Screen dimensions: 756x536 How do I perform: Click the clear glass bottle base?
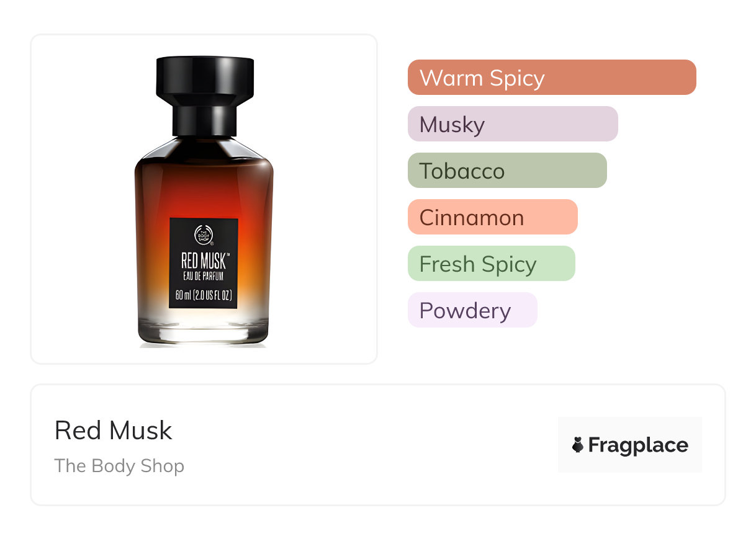[204, 328]
